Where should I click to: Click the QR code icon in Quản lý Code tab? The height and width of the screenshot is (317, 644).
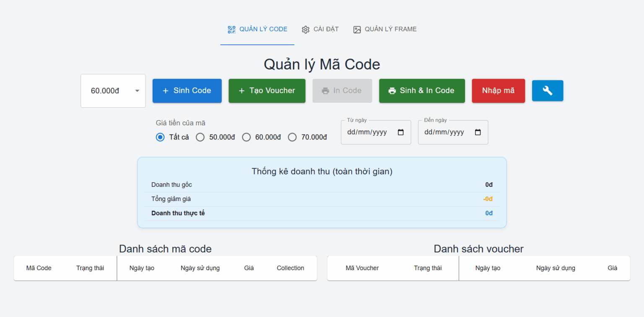pyautogui.click(x=231, y=29)
